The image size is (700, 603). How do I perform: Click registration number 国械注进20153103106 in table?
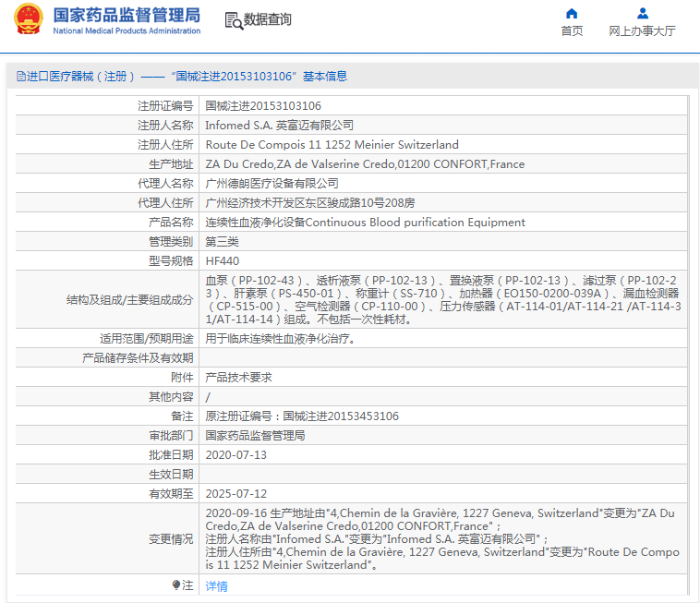click(x=263, y=106)
